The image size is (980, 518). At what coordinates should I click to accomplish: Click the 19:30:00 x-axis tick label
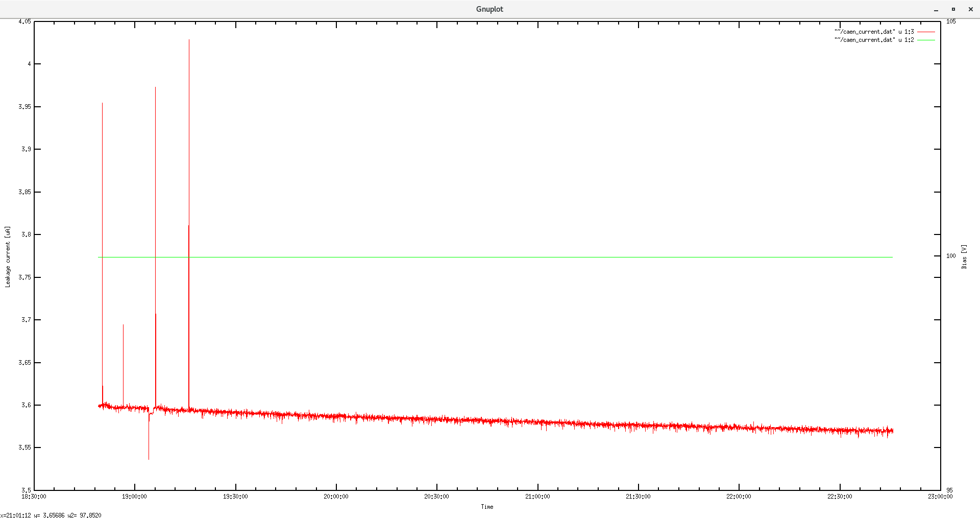coord(235,497)
